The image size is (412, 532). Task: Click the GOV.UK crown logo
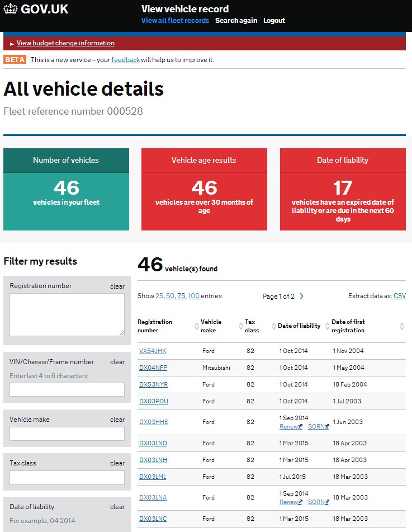pyautogui.click(x=10, y=9)
